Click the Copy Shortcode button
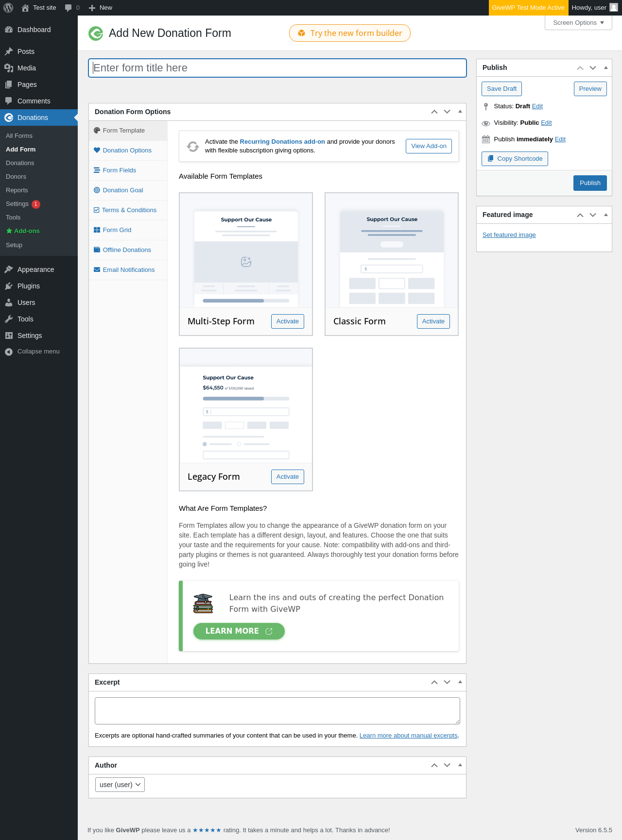Image resolution: width=622 pixels, height=840 pixels. pyautogui.click(x=515, y=159)
